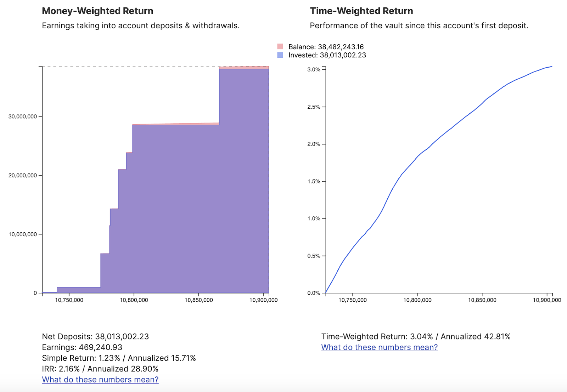Click the 30,000,000 y-axis tick label
Image resolution: width=567 pixels, height=392 pixels.
click(23, 117)
